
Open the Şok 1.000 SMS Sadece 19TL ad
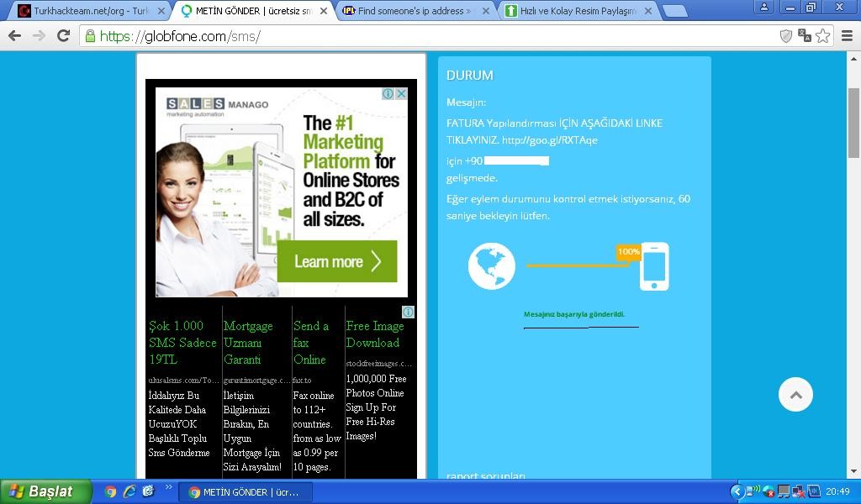182,342
